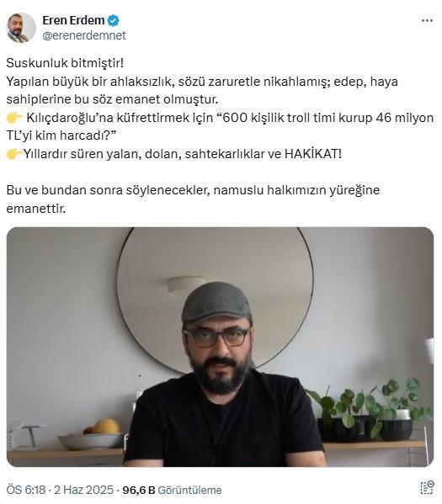
Task: Open the @erenerdemnet handle link
Action: (x=84, y=35)
